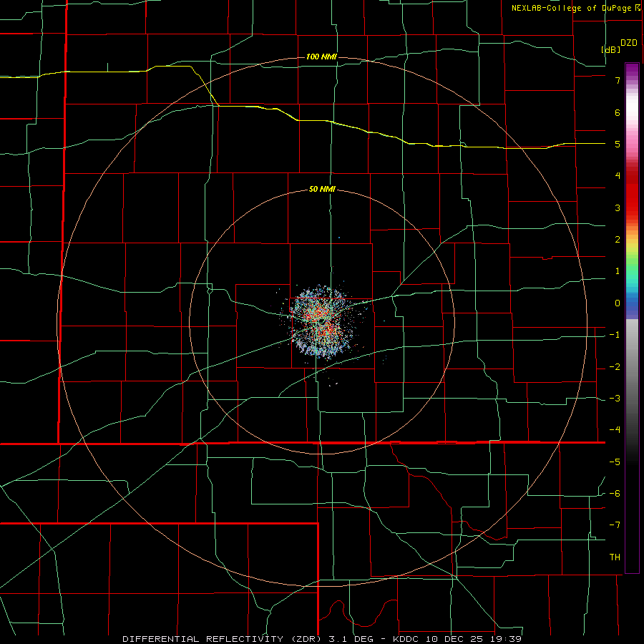Click the '3' value on color scale
This screenshot has width=644, height=644.
[618, 208]
